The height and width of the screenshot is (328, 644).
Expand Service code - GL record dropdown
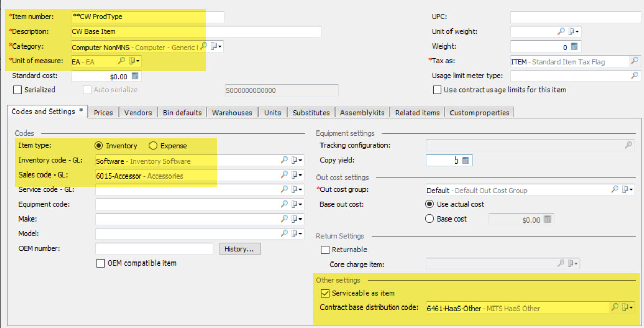297,190
